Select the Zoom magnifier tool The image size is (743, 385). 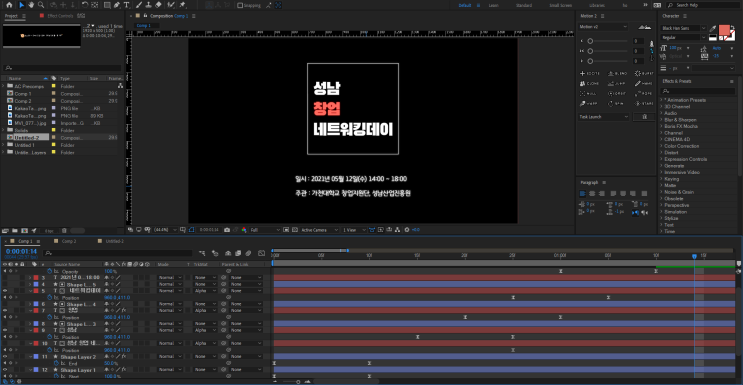tap(41, 5)
